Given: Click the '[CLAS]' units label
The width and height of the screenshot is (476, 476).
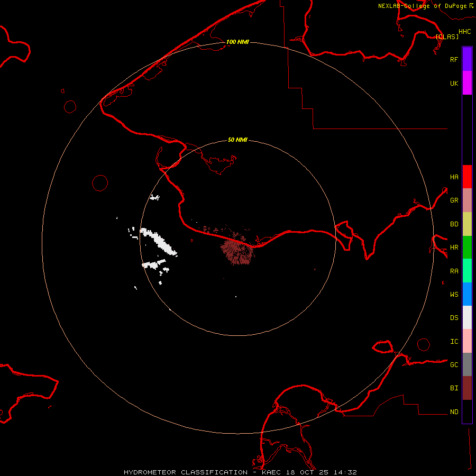Looking at the screenshot, I should tap(447, 36).
